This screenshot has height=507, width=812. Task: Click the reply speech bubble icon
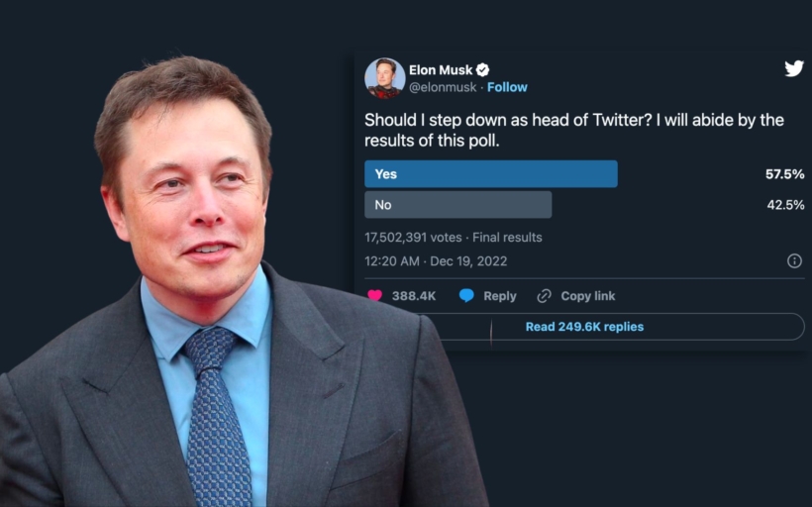coord(467,295)
